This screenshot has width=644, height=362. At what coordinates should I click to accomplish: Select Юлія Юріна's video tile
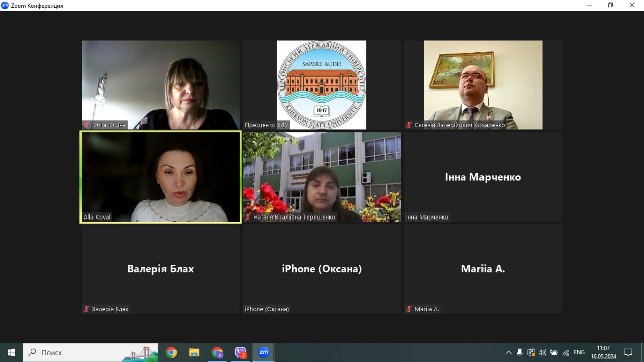tap(160, 85)
